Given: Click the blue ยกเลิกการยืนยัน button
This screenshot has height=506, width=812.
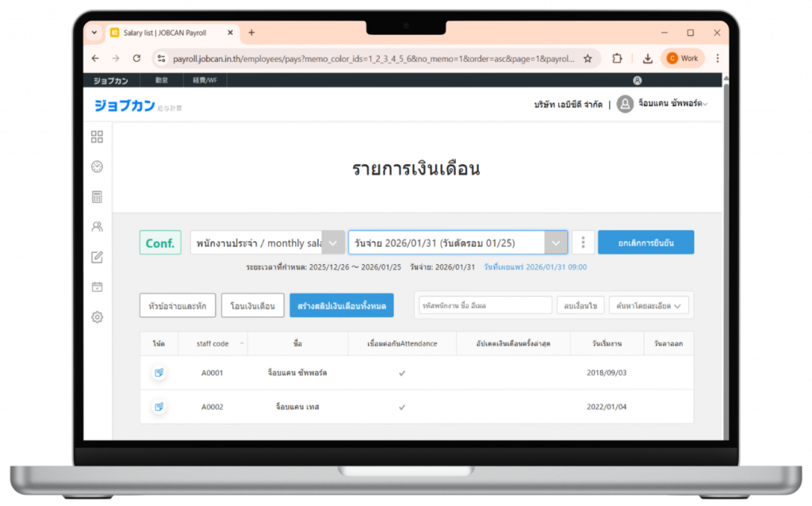Looking at the screenshot, I should pos(645,243).
